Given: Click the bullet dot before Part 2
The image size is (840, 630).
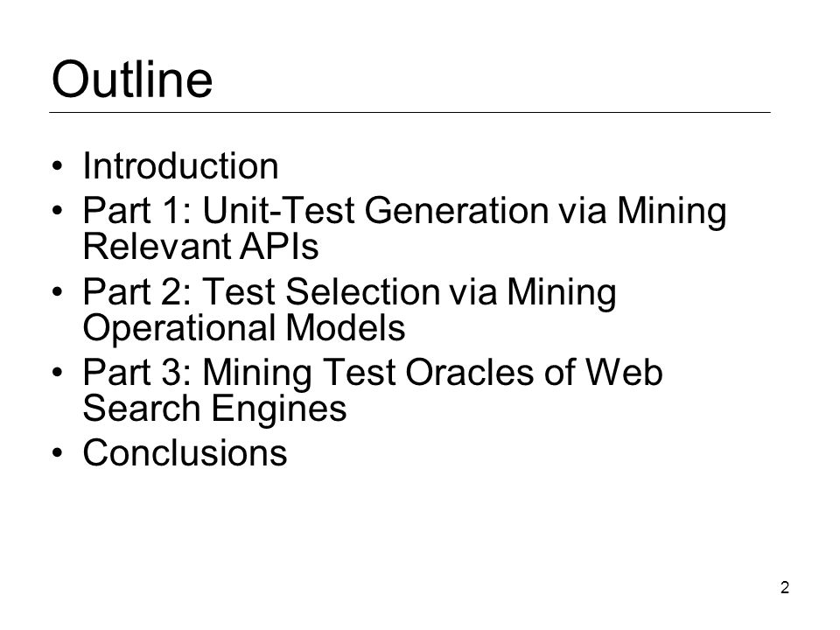Looking at the screenshot, I should 58,291.
